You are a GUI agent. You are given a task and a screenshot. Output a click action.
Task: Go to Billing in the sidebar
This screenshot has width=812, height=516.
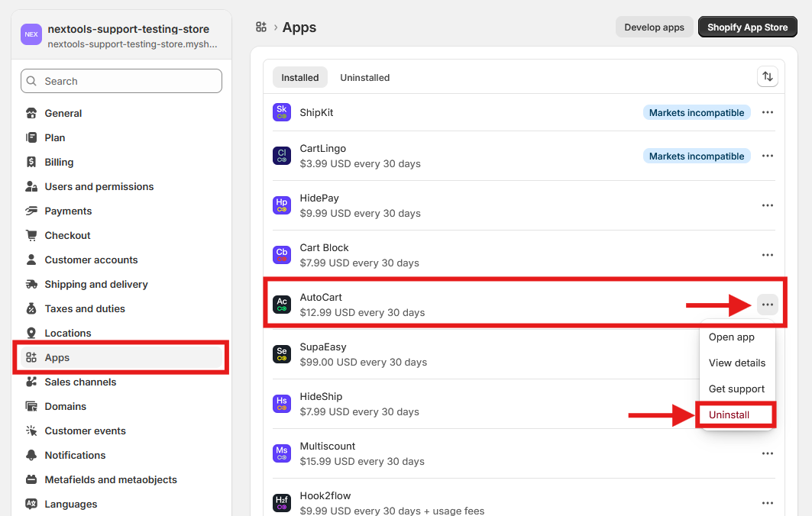(x=59, y=162)
